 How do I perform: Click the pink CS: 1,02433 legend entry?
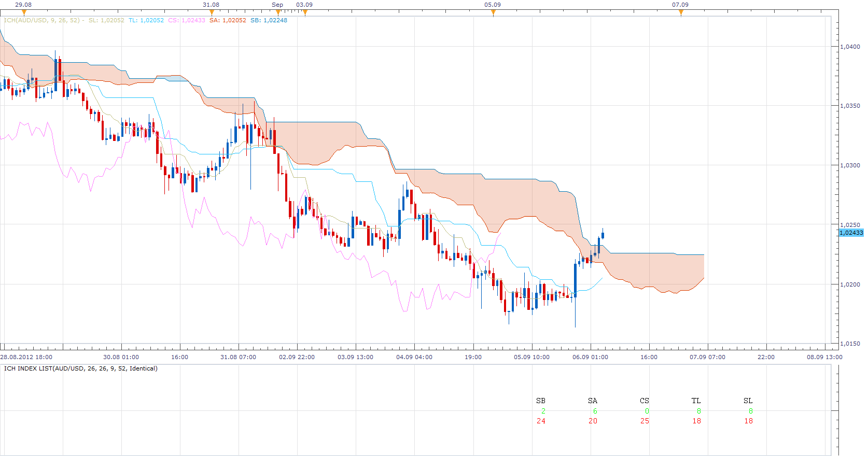[187, 20]
